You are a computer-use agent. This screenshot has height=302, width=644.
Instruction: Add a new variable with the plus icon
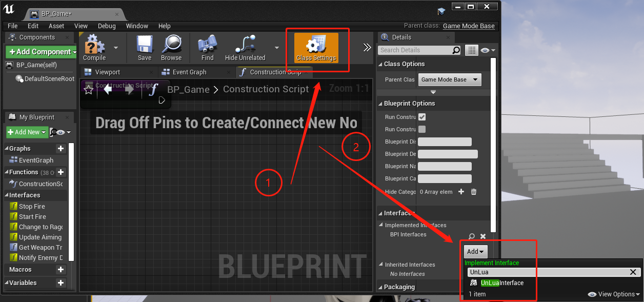click(61, 283)
